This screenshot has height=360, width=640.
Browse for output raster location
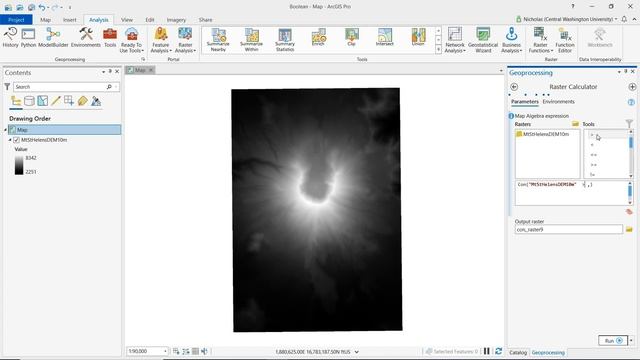629,229
